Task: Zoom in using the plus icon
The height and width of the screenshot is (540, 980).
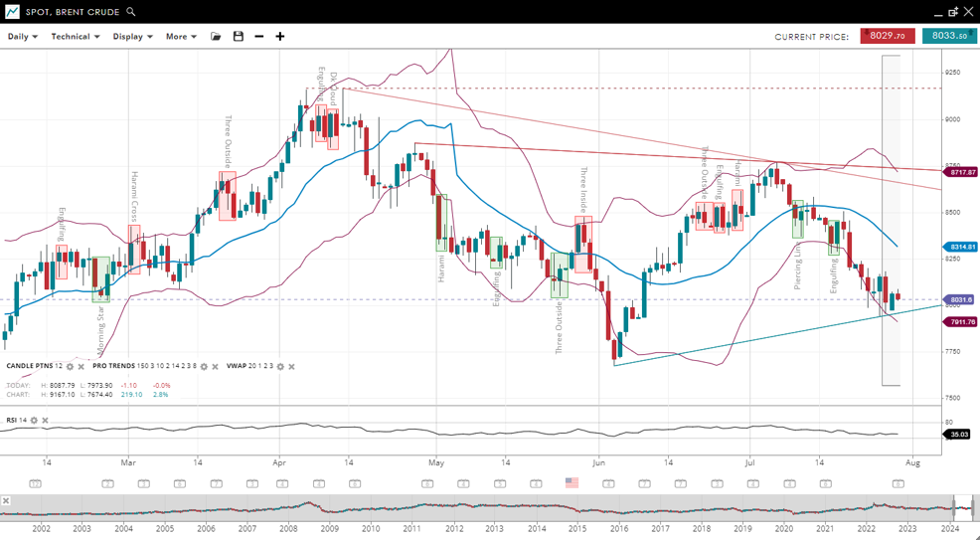Action: pos(280,37)
